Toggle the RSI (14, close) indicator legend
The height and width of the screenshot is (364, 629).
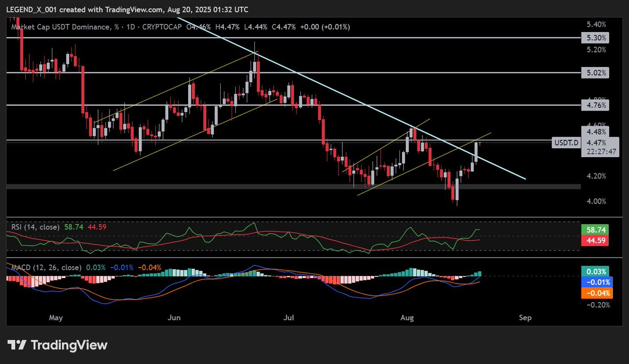tap(37, 226)
